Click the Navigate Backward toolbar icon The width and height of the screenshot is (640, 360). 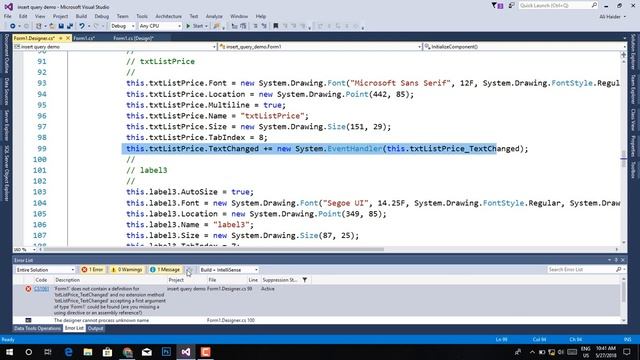pyautogui.click(x=12, y=26)
